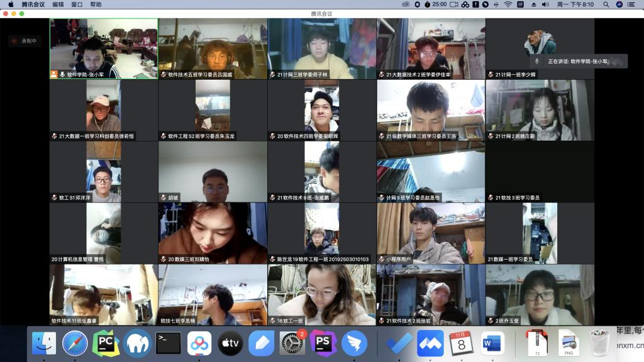Screen dimensions: 644x362
Task: Open PhpStorm from the Dock
Action: (x=323, y=343)
